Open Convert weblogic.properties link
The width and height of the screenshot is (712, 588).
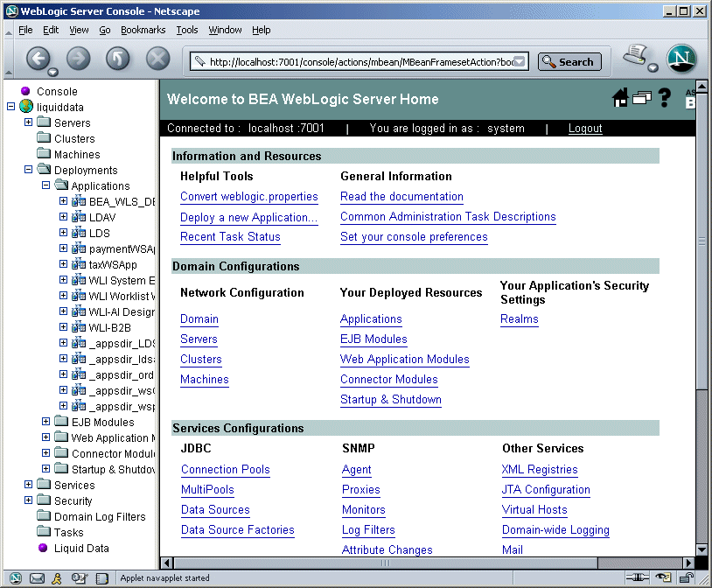[x=248, y=197]
